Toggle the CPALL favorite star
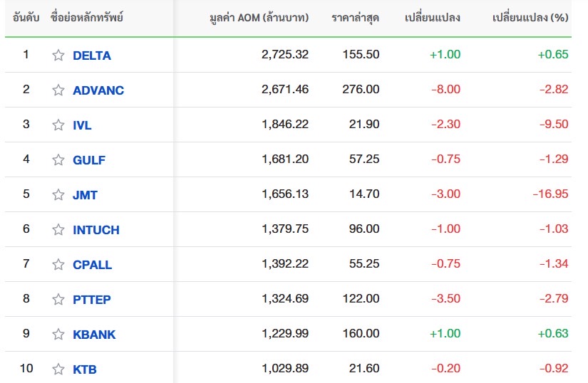This screenshot has width=588, height=383. [x=58, y=265]
